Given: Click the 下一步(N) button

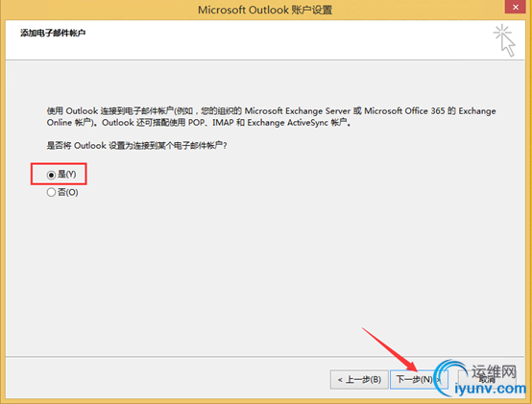Looking at the screenshot, I should tap(419, 379).
